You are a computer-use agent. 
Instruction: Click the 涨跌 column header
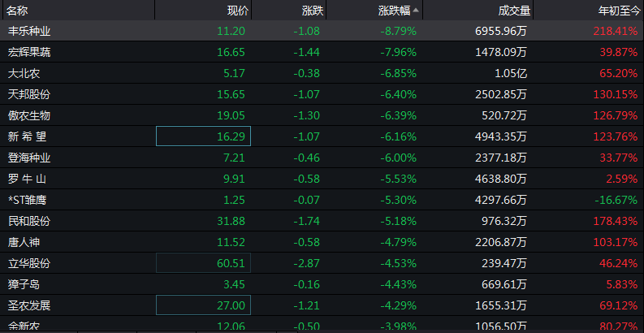pos(311,11)
